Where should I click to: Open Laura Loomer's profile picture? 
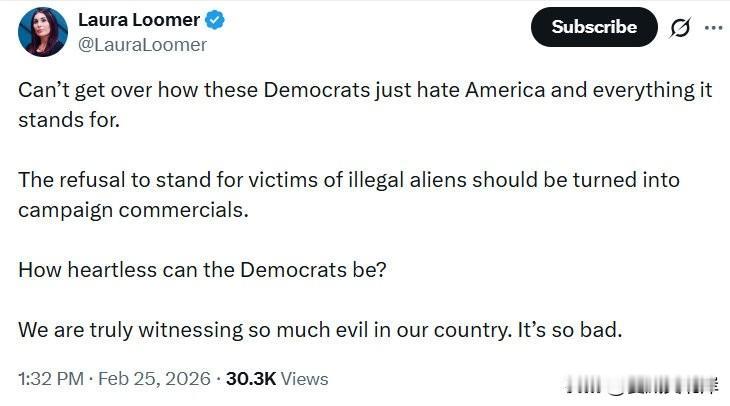point(43,32)
